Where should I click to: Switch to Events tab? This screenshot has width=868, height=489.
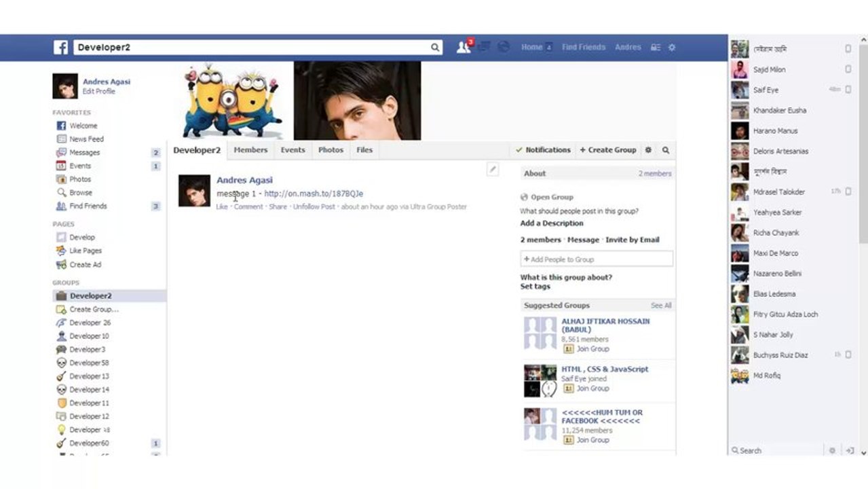point(293,150)
